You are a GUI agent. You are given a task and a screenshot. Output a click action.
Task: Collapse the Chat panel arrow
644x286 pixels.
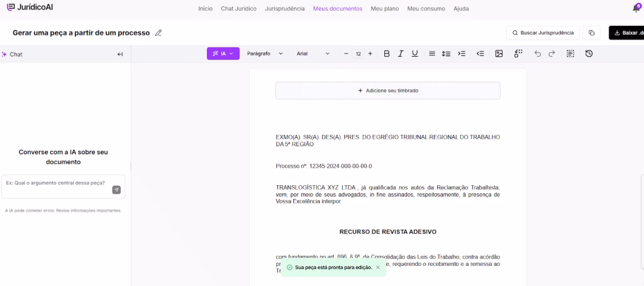120,54
